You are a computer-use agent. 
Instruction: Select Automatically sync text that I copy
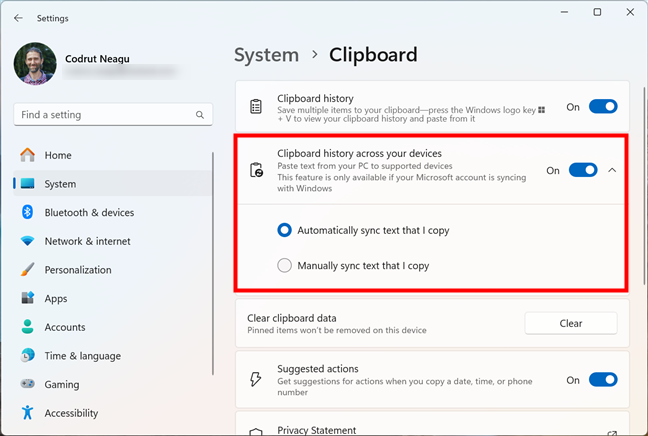pos(364,230)
